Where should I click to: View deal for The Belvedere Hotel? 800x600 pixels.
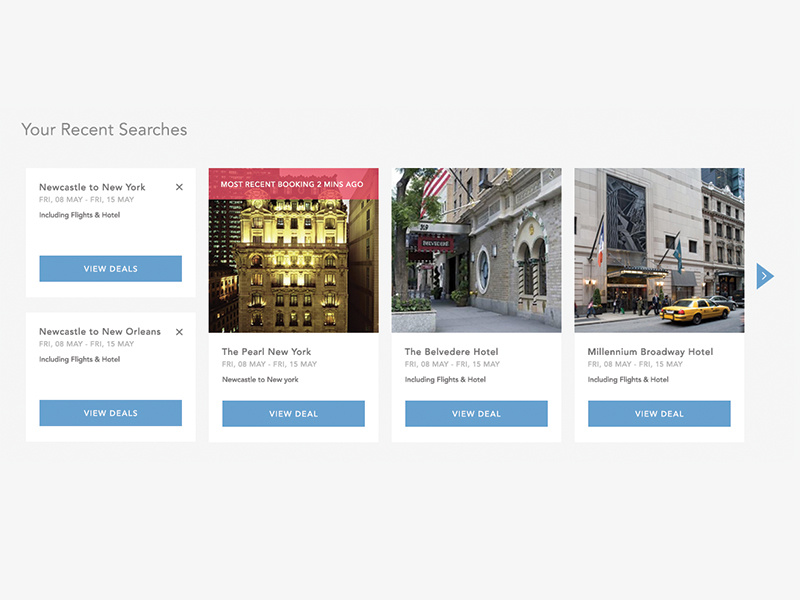click(476, 413)
